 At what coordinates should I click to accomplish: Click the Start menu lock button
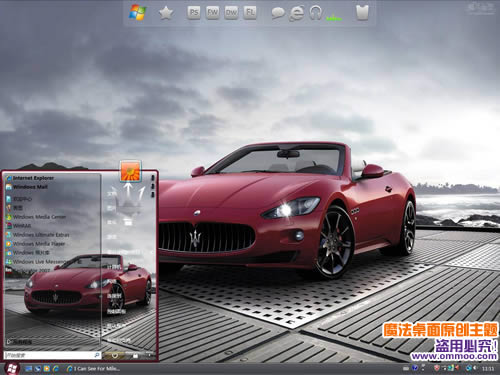135,356
